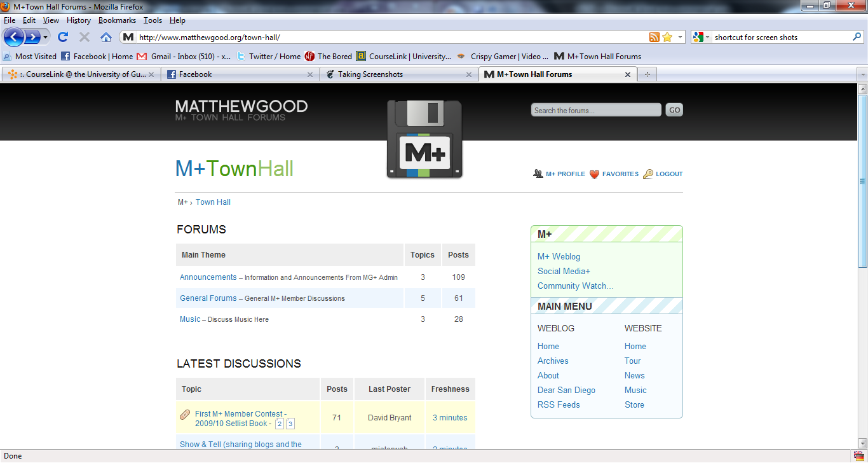Switch to the Taking Screenshots tab

coord(399,74)
